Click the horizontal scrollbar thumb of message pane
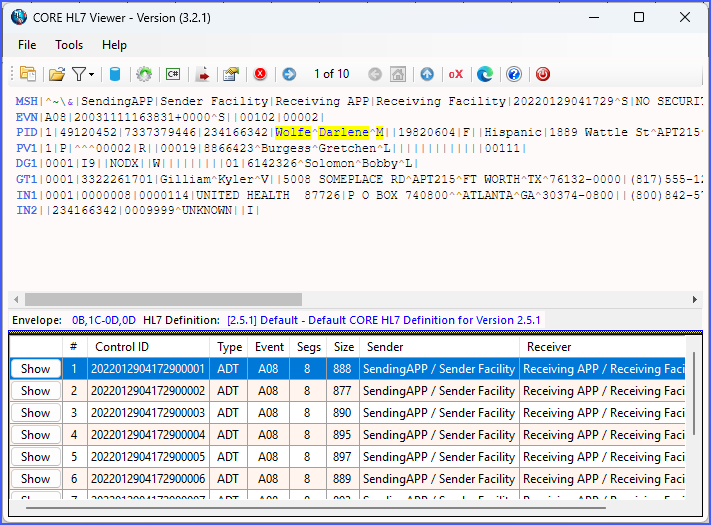 (163, 299)
